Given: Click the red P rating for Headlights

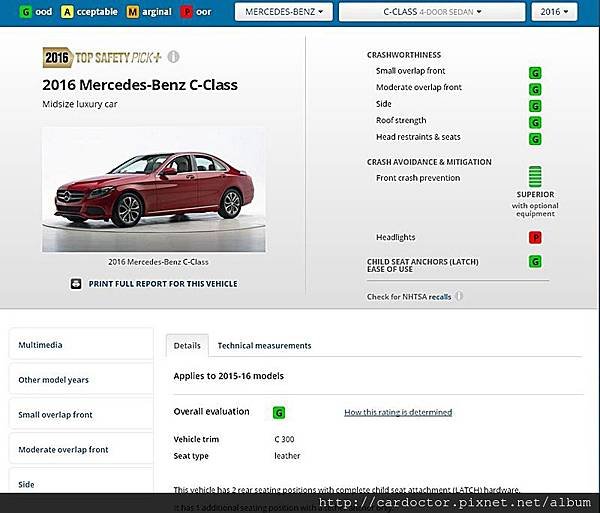Looking at the screenshot, I should click(535, 238).
